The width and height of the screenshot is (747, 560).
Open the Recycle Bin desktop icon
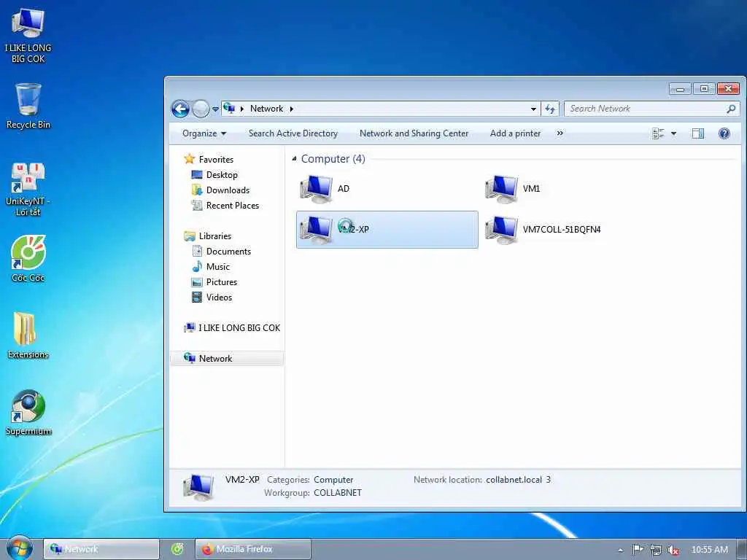click(x=28, y=106)
